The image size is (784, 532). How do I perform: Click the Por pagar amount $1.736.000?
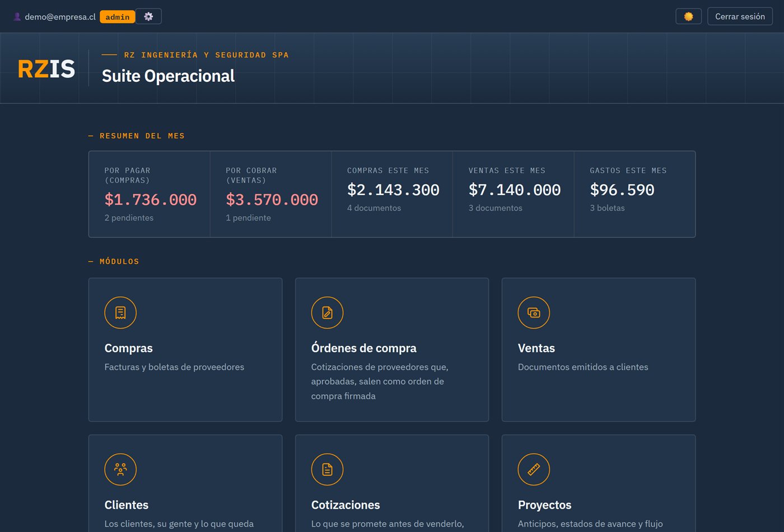151,199
